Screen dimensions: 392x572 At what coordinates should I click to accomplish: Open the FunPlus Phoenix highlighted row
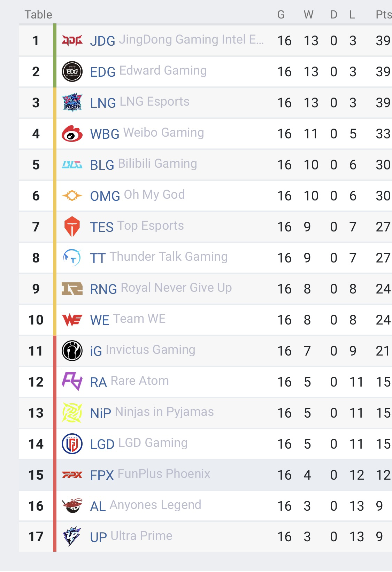tap(206, 475)
